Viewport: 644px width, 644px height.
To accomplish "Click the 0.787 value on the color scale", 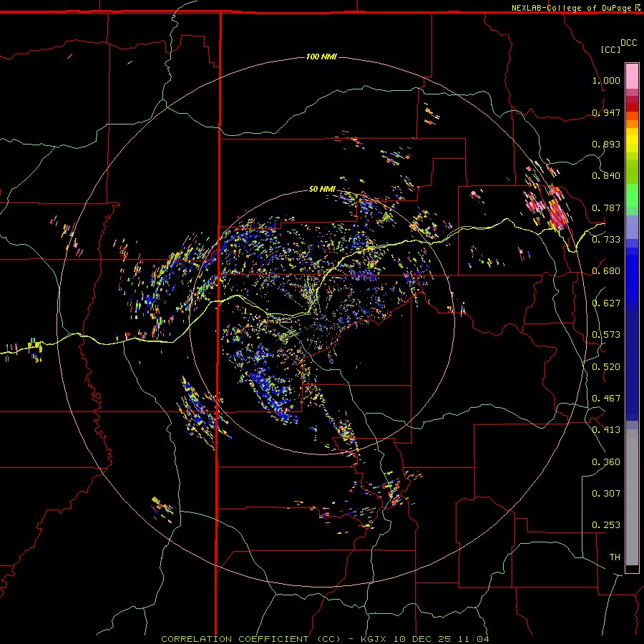I will point(606,208).
